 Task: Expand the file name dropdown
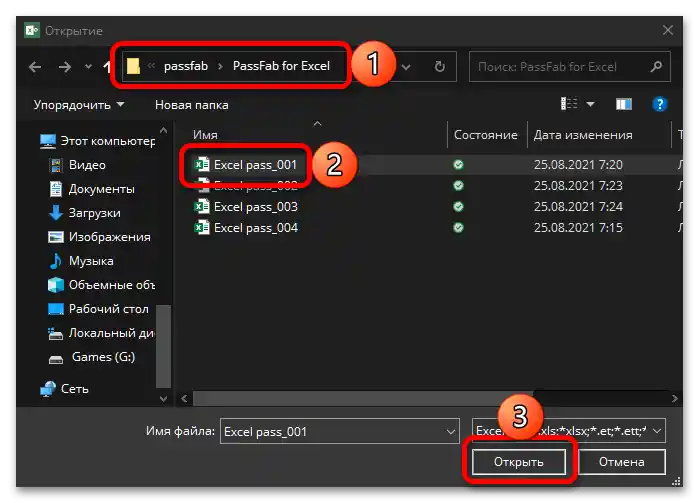click(451, 432)
